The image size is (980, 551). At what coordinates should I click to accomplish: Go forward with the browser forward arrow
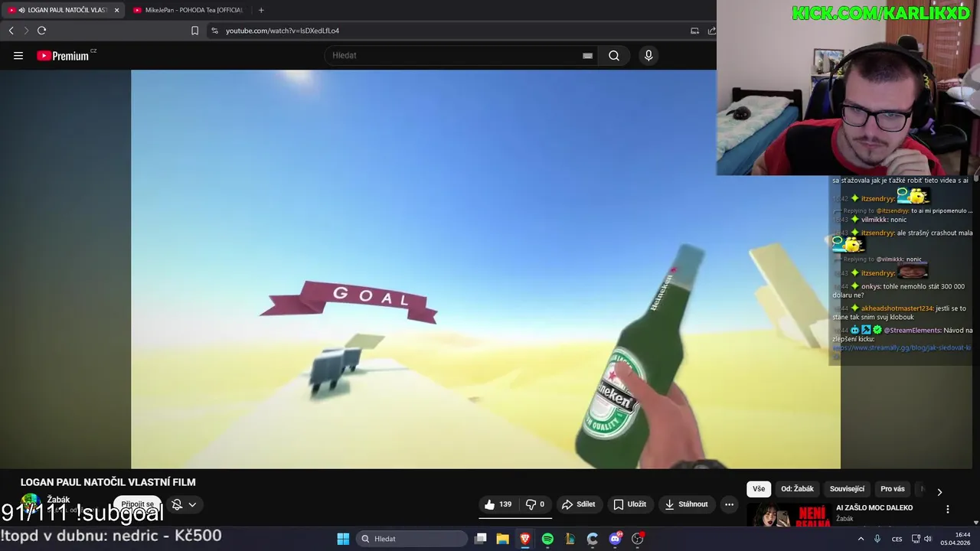(26, 31)
